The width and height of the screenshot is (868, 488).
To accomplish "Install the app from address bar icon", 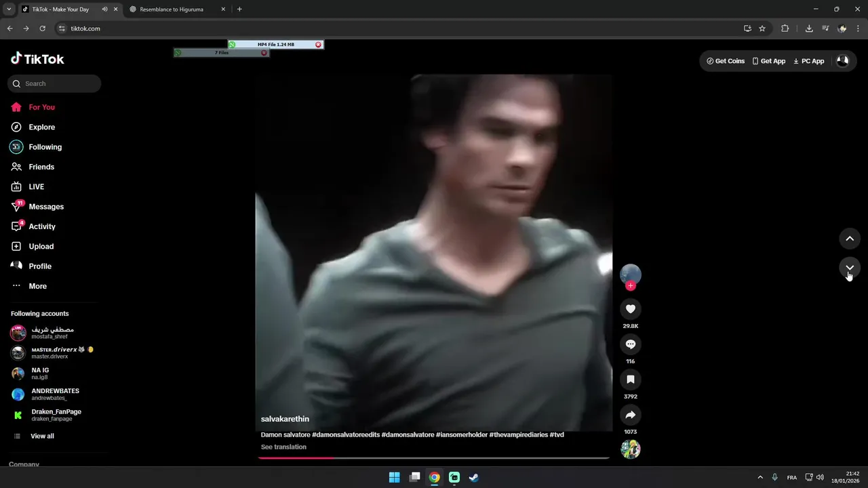I will pyautogui.click(x=747, y=28).
